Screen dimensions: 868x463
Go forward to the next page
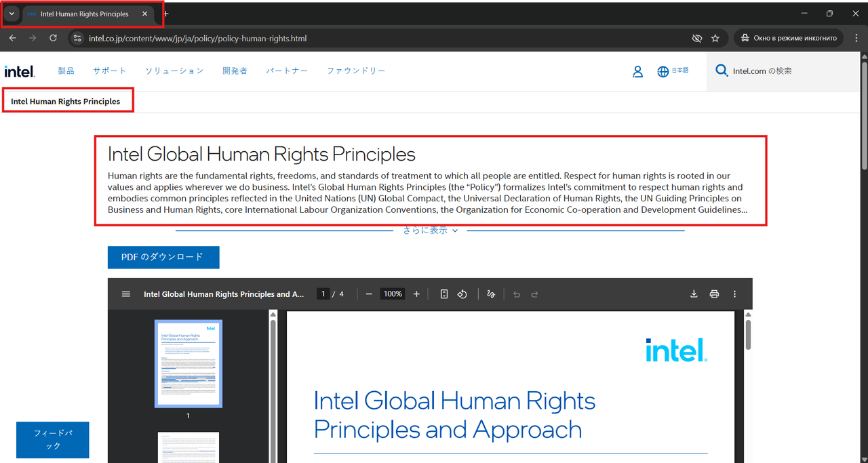point(33,39)
